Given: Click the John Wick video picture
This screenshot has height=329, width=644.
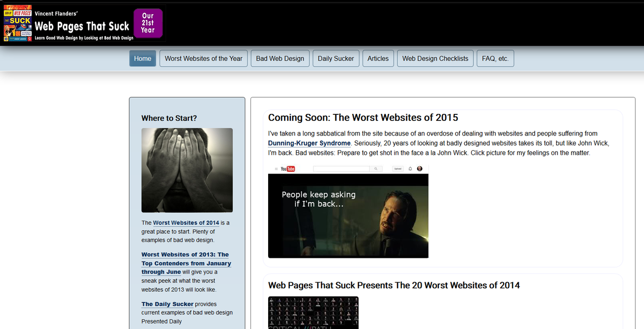Looking at the screenshot, I should click(348, 216).
